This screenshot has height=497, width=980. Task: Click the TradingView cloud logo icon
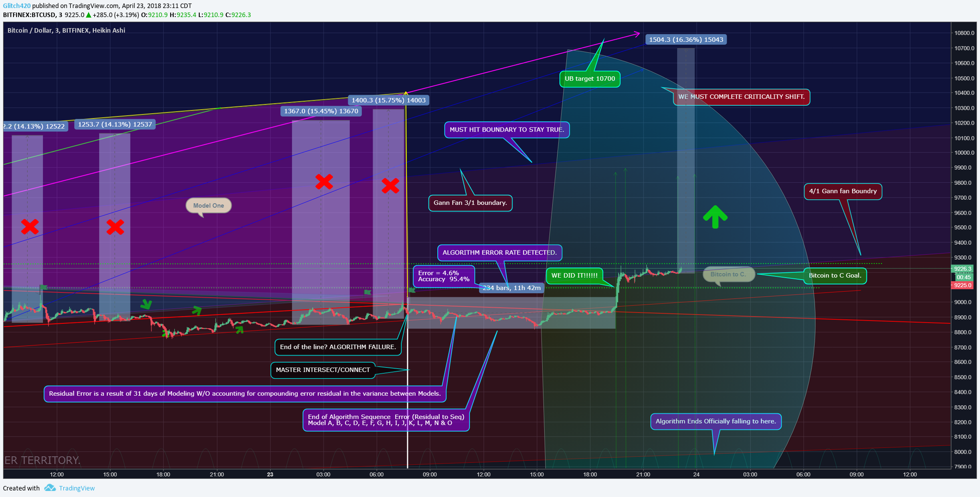click(x=50, y=488)
